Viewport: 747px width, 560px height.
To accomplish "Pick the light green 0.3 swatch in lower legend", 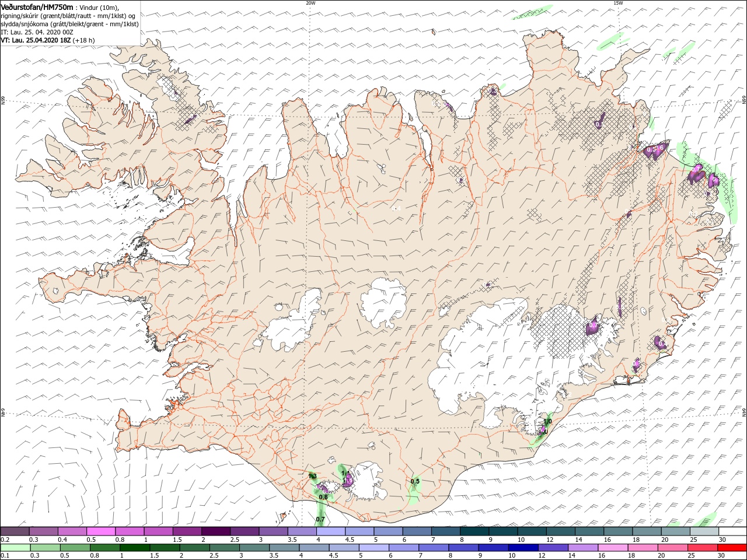I will tap(45, 548).
